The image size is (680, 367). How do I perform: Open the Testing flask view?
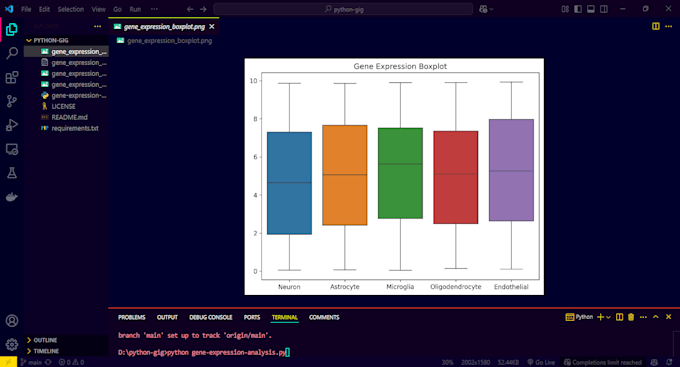point(12,173)
